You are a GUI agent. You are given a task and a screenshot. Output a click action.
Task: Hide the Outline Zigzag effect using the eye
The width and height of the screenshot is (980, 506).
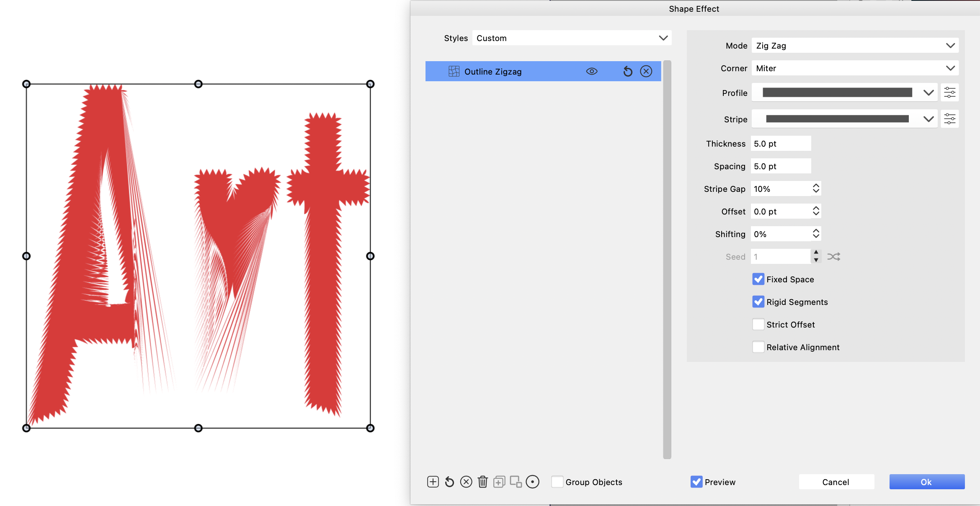591,72
